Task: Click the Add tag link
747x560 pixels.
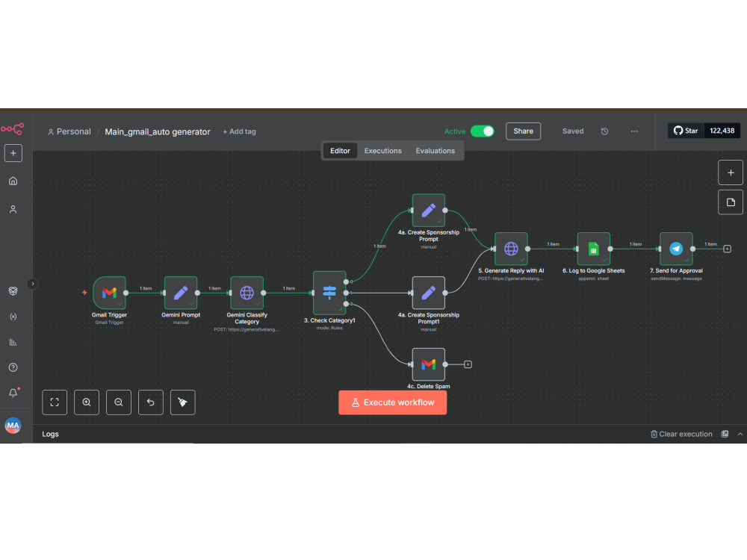Action: click(239, 131)
